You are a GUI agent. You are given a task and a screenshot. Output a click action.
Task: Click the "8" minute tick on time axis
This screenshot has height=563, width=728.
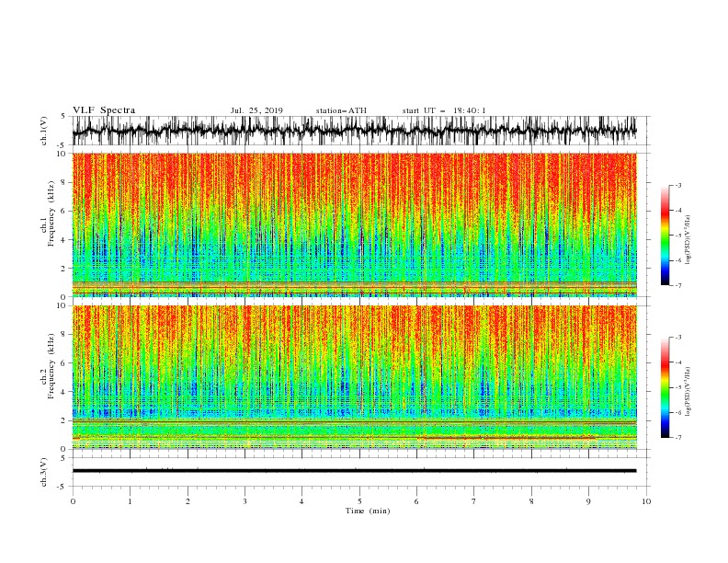click(531, 501)
